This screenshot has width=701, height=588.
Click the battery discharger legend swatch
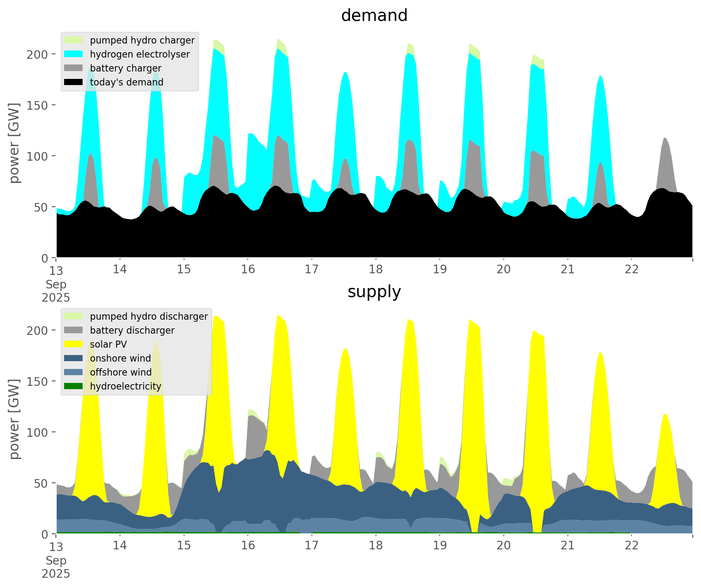point(74,330)
